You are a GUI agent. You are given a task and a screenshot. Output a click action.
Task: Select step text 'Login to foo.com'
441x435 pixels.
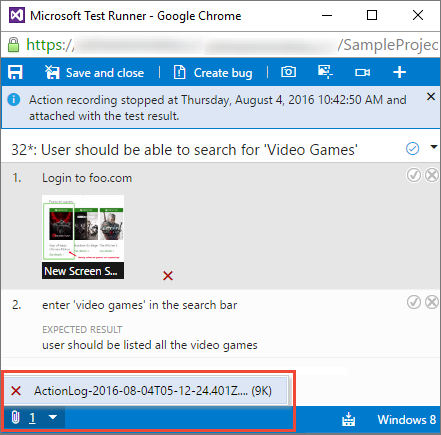87,178
